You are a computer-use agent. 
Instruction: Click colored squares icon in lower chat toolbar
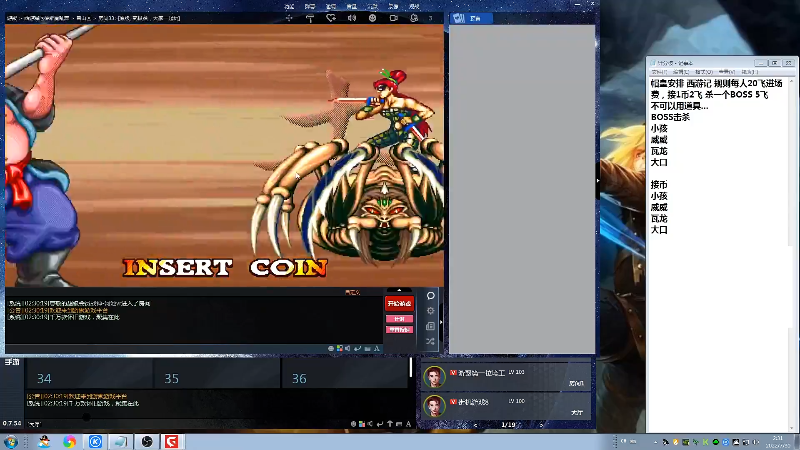click(362, 424)
